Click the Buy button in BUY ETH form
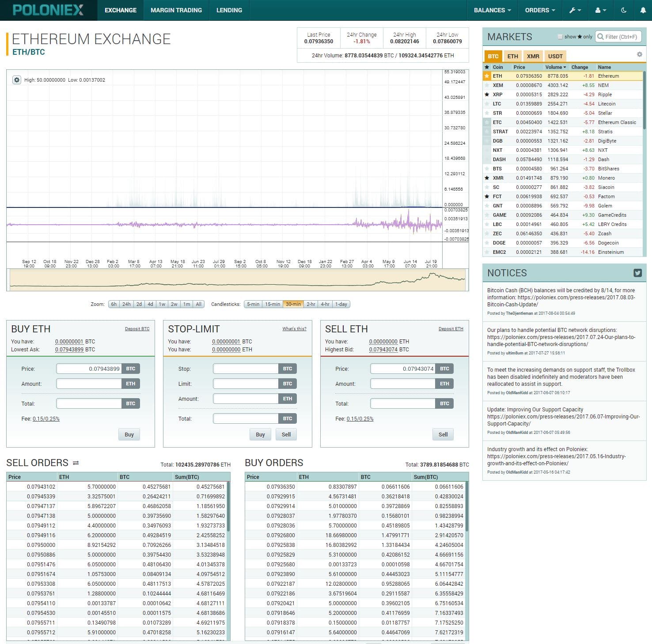This screenshot has height=644, width=652. click(129, 434)
